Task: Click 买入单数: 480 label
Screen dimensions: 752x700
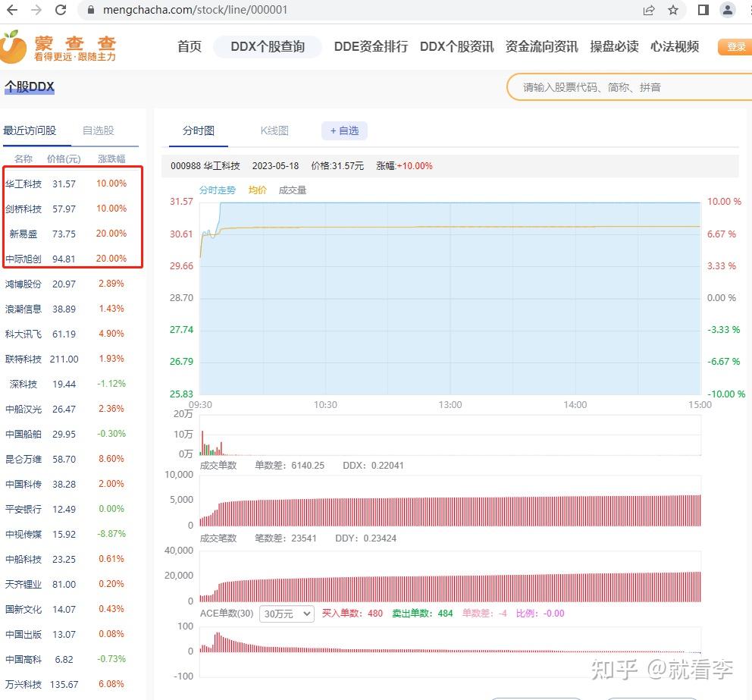Action: (352, 613)
